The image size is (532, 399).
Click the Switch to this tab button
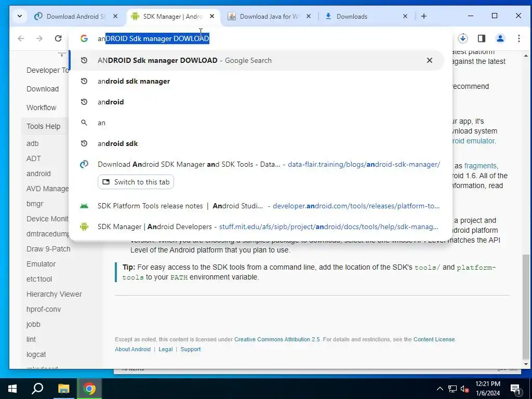pyautogui.click(x=136, y=182)
